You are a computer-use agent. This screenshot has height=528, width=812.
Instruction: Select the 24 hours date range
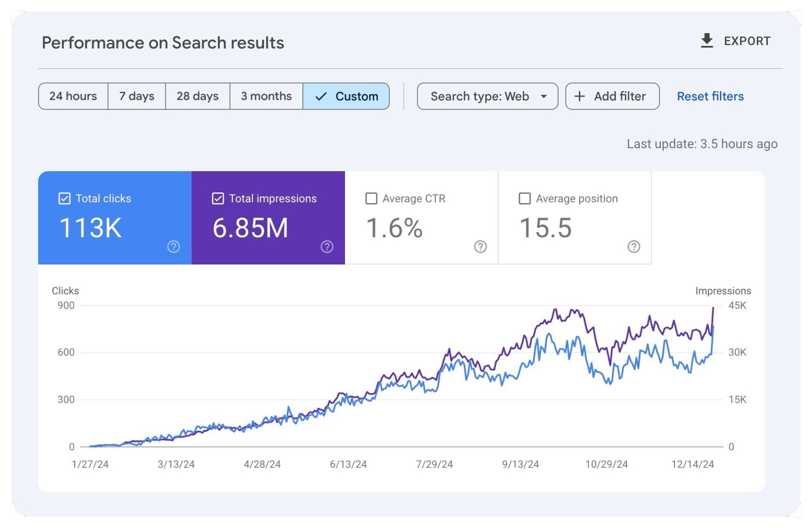[73, 96]
